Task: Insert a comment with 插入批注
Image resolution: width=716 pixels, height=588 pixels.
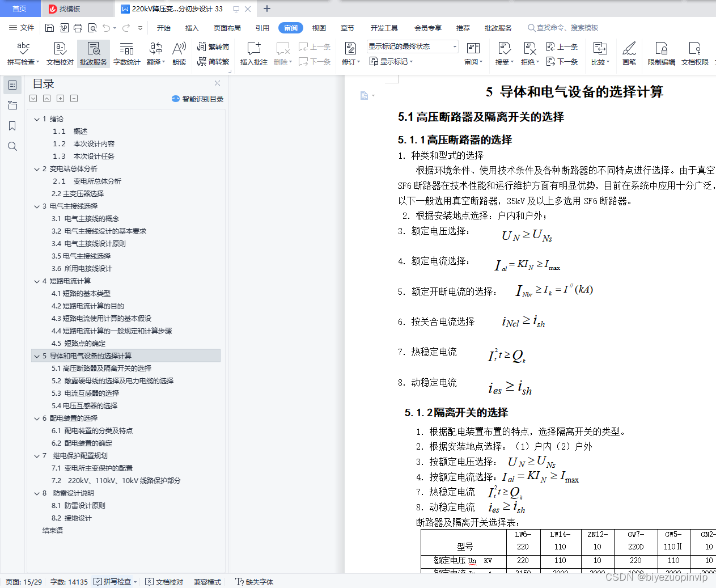Action: (254, 54)
